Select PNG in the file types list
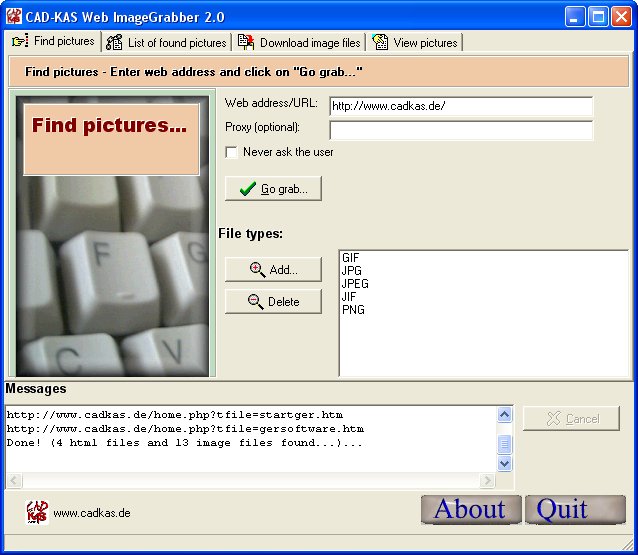Viewport: 638px width, 555px height. tap(353, 310)
